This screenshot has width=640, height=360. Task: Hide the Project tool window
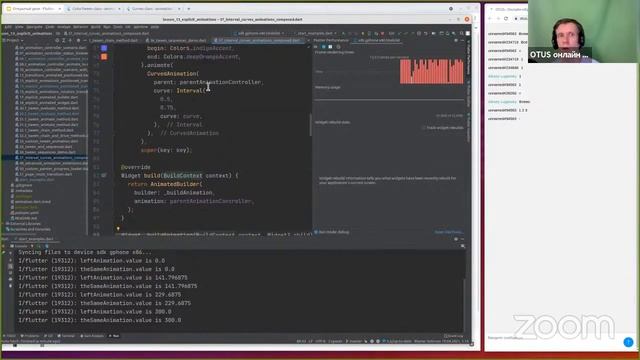point(84,40)
